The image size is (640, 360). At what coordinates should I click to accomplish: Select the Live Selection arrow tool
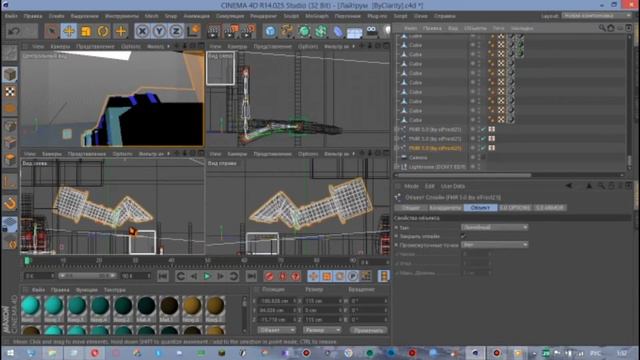point(51,31)
